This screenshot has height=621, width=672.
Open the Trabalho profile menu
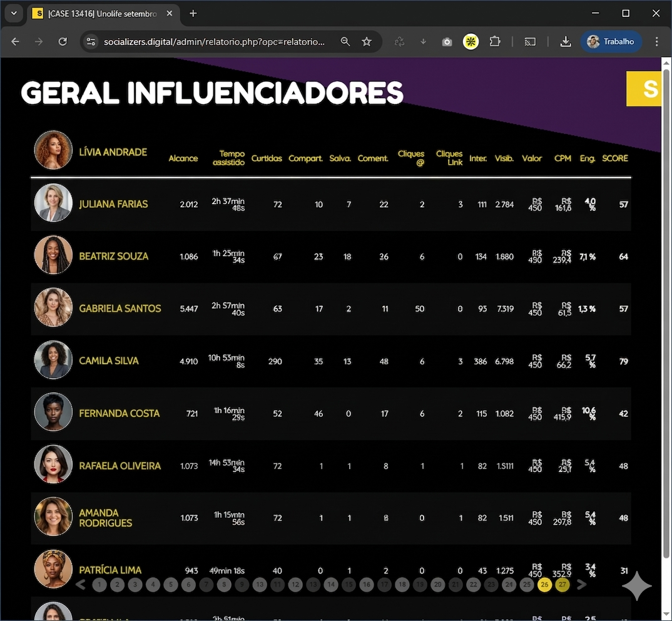[x=611, y=42]
